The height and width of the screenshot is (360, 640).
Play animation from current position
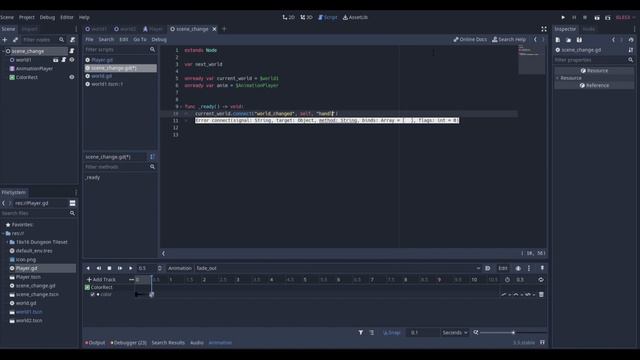pos(131,268)
